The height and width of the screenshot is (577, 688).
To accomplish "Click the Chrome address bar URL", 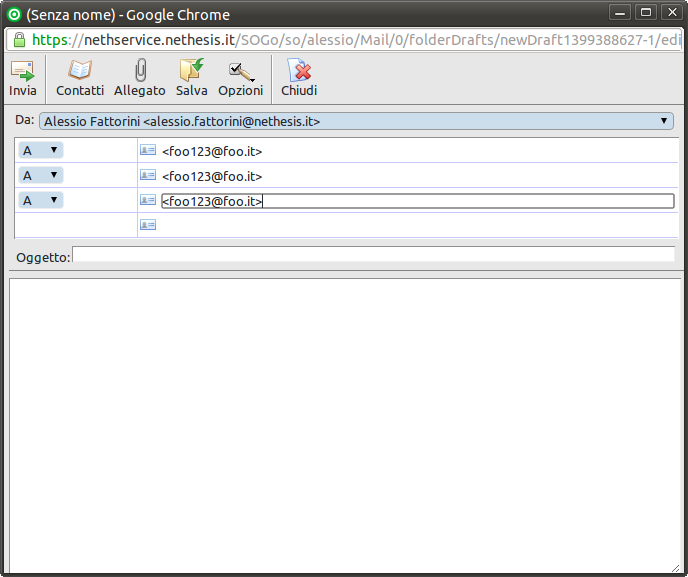I will [x=350, y=40].
